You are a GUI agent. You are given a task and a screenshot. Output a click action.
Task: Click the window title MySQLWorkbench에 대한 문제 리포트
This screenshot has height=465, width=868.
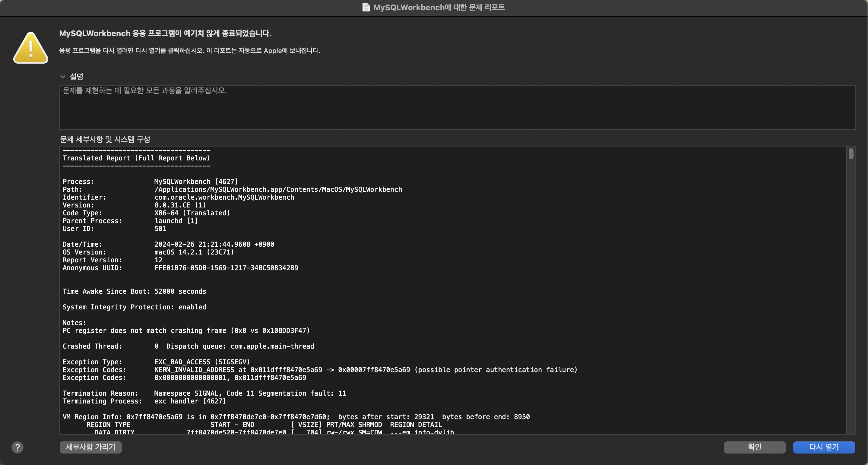click(439, 8)
